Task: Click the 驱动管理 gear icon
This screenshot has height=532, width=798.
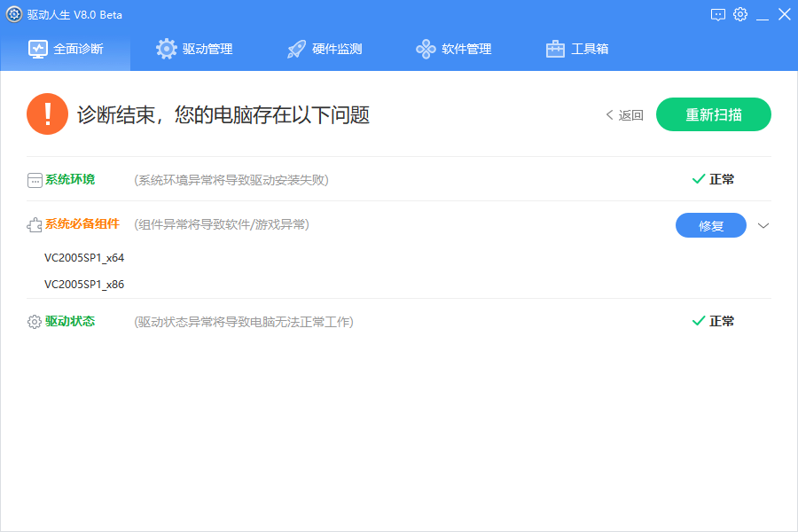Action: (x=167, y=49)
